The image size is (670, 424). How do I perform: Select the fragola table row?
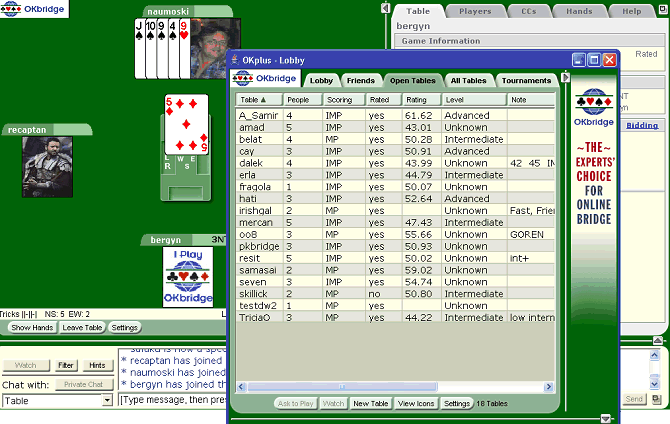coord(395,187)
